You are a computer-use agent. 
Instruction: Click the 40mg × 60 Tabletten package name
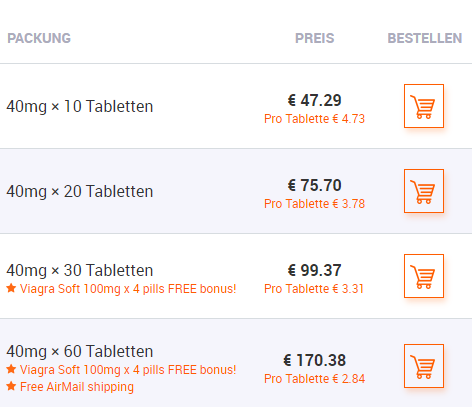point(80,352)
